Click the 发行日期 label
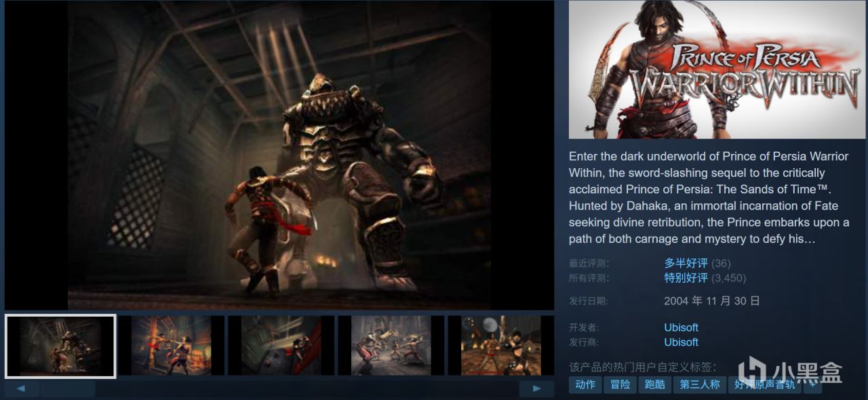The width and height of the screenshot is (868, 400). coord(589,300)
